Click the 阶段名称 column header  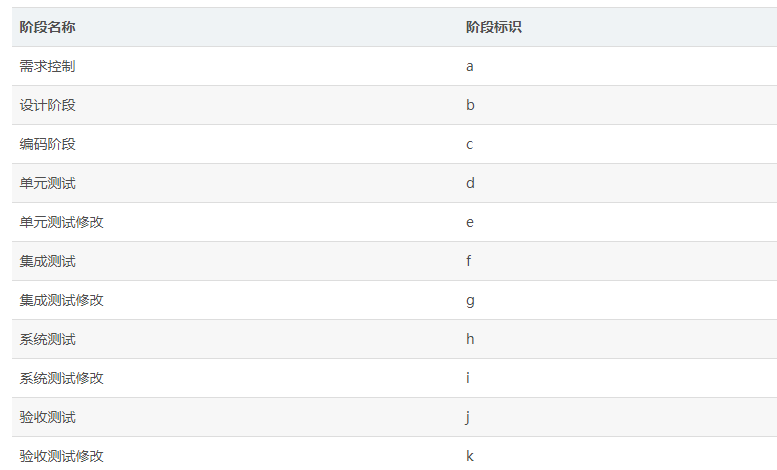(47, 27)
